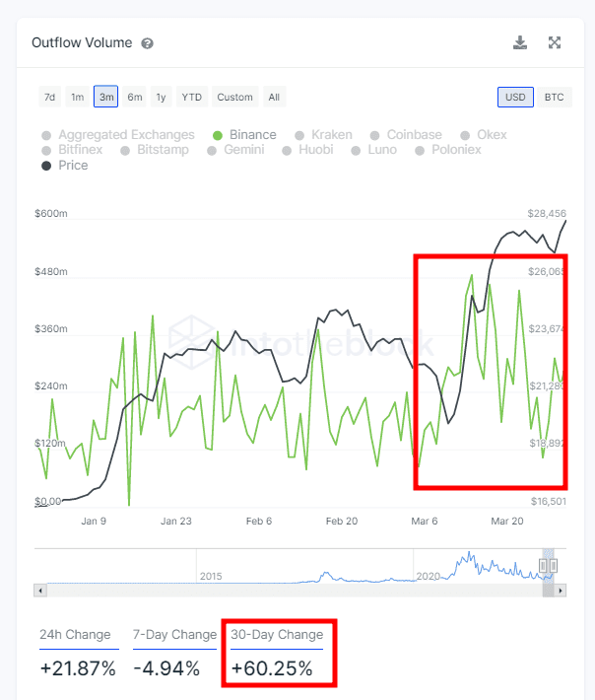
Task: Click the -4.94% value
Action: (166, 668)
